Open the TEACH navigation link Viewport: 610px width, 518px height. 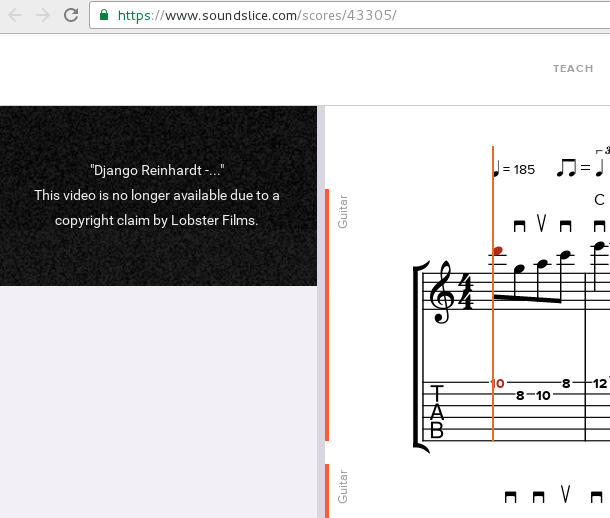[x=573, y=68]
